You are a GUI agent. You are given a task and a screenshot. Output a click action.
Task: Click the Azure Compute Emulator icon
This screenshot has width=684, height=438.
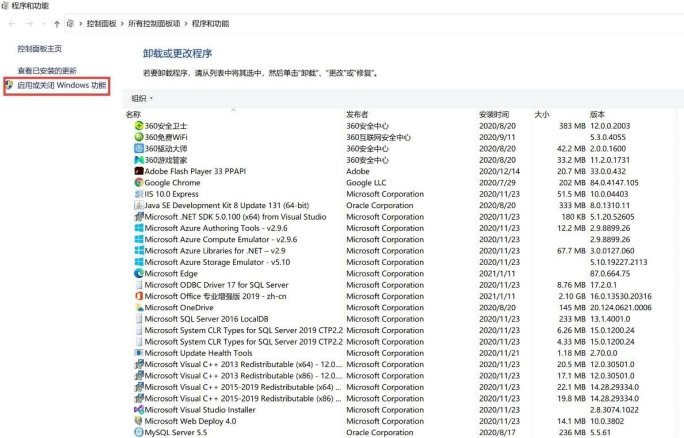click(x=139, y=239)
